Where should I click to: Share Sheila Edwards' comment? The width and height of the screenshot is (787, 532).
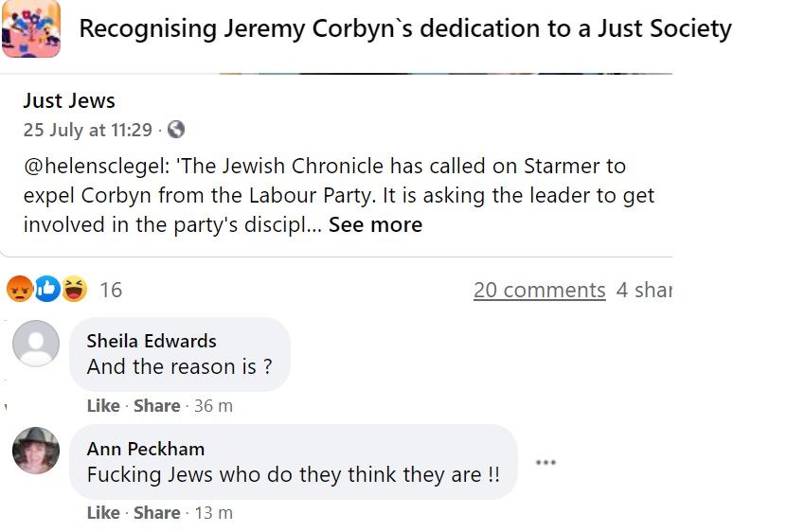pyautogui.click(x=156, y=406)
